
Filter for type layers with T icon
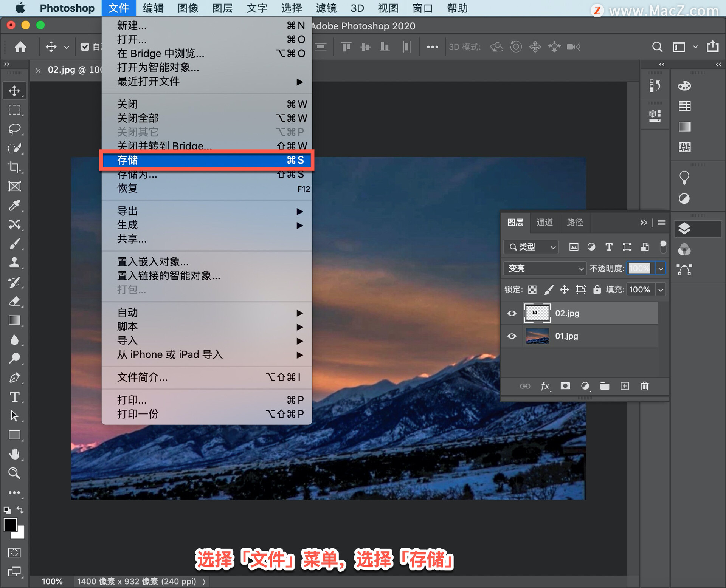(x=609, y=247)
